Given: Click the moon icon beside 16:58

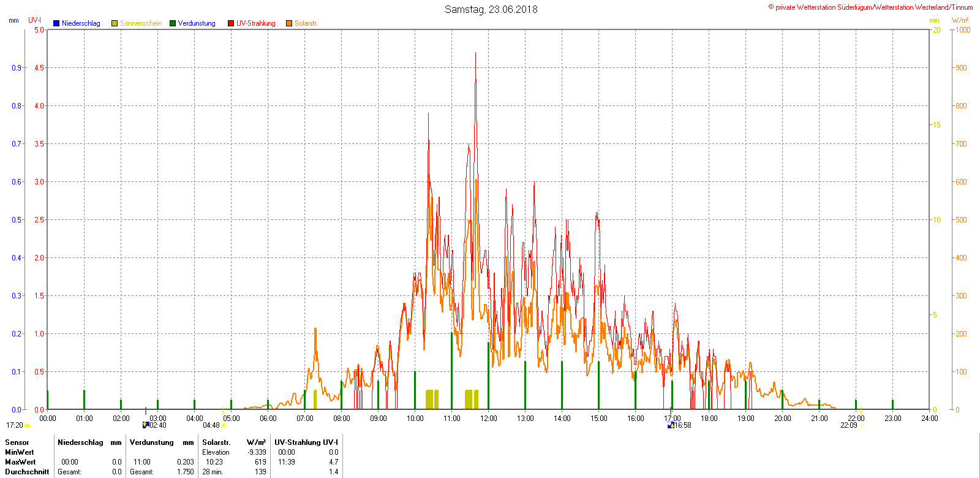Looking at the screenshot, I should 671,425.
